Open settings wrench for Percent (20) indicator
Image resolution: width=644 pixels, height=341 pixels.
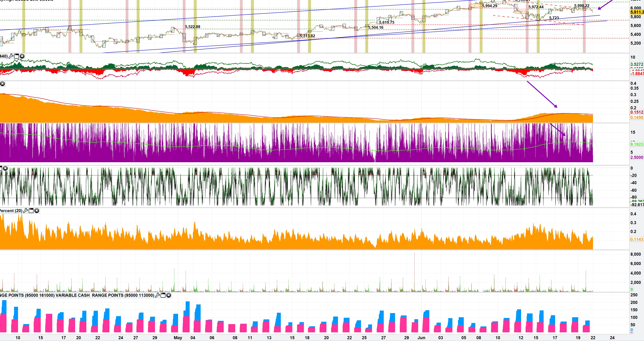click(25, 211)
